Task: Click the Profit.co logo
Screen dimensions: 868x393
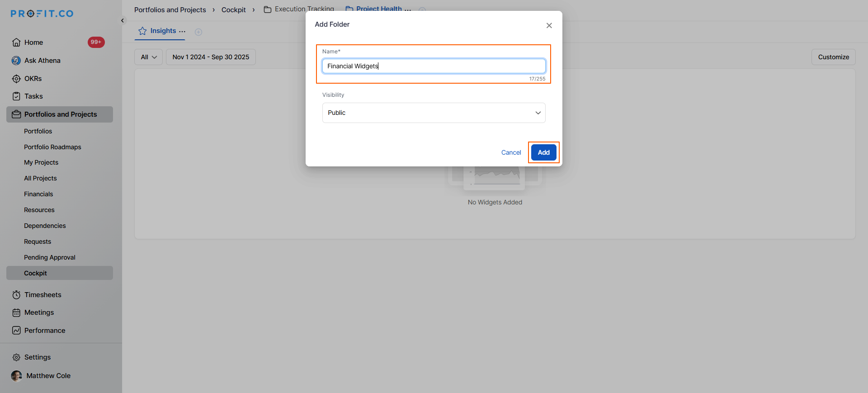Action: pos(42,14)
